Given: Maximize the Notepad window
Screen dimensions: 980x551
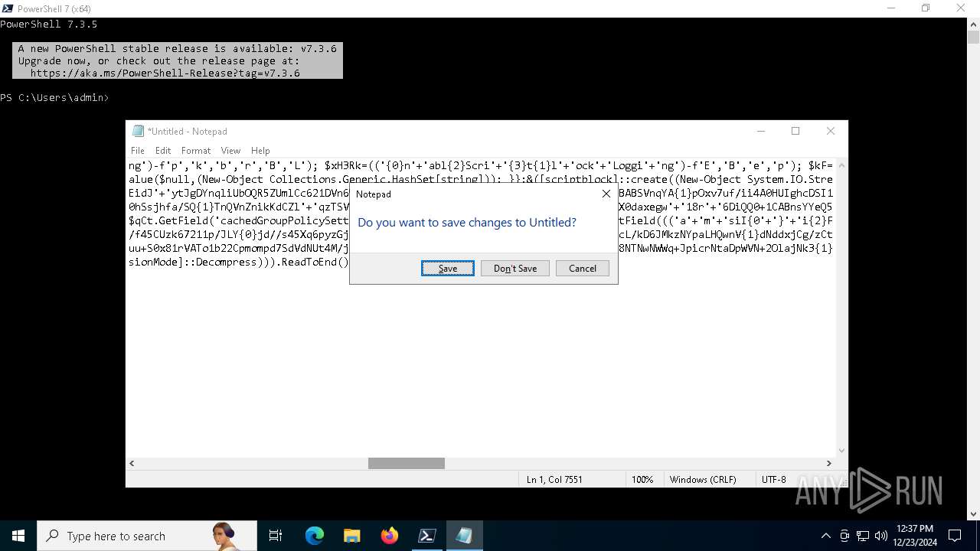Looking at the screenshot, I should (795, 132).
